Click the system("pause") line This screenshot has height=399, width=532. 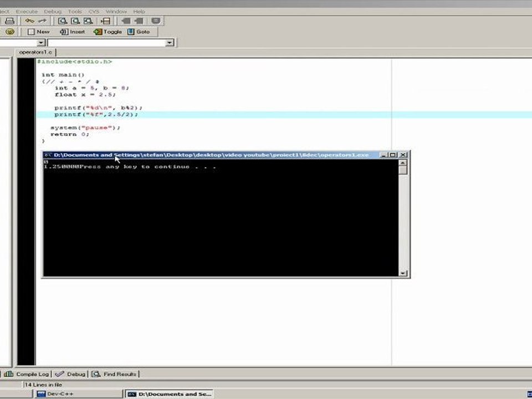(85, 127)
